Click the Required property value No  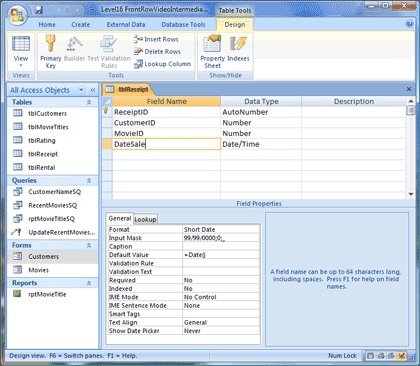click(221, 280)
